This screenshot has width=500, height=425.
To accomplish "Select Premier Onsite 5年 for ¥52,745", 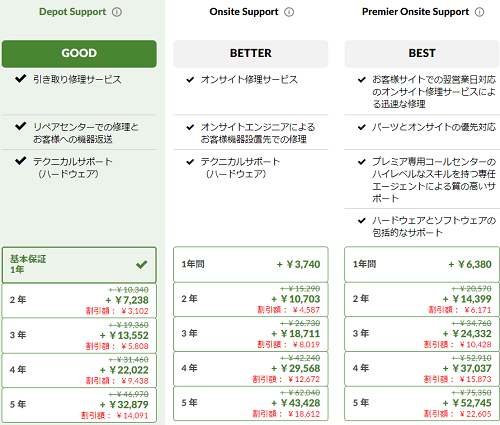I will [422, 403].
